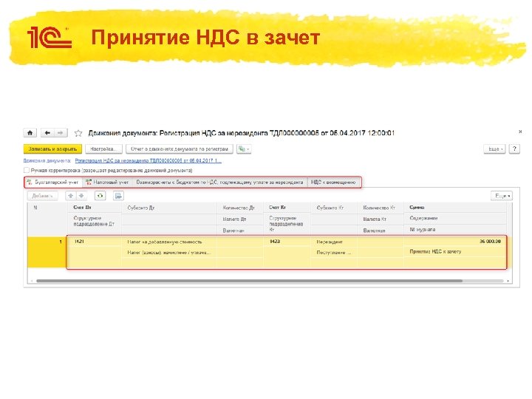
Task: Open help with the question mark button
Action: [514, 149]
